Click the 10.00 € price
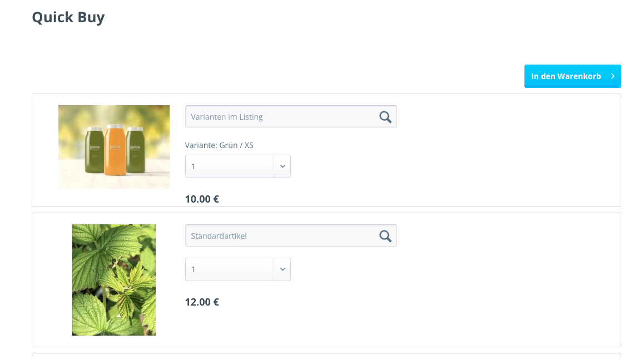Image resolution: width=644 pixels, height=359 pixels. tap(202, 199)
